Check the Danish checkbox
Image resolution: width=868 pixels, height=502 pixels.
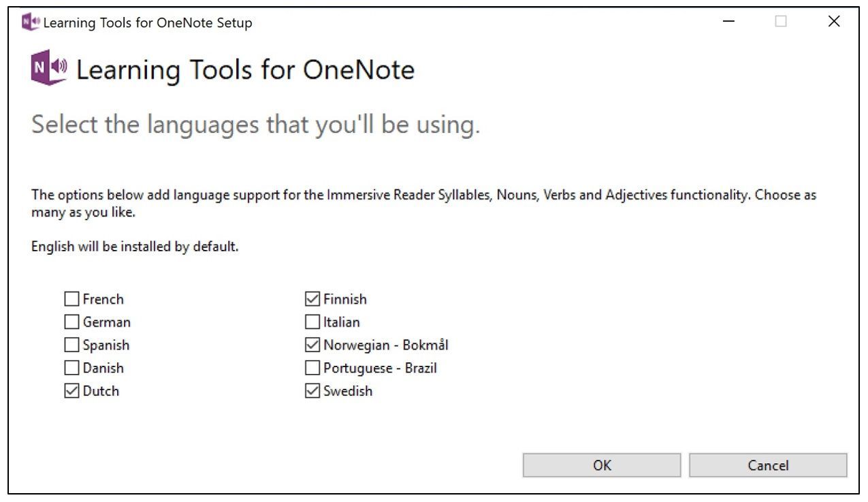[71, 368]
